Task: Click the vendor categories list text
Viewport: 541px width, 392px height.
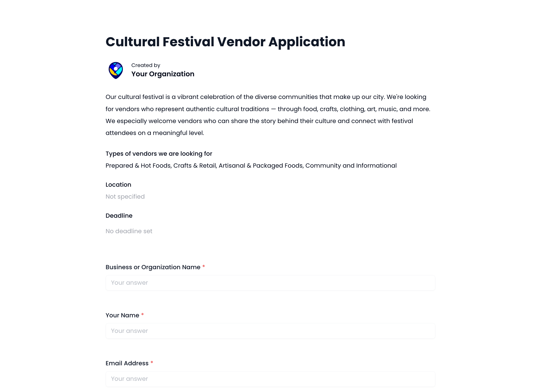Action: point(251,165)
